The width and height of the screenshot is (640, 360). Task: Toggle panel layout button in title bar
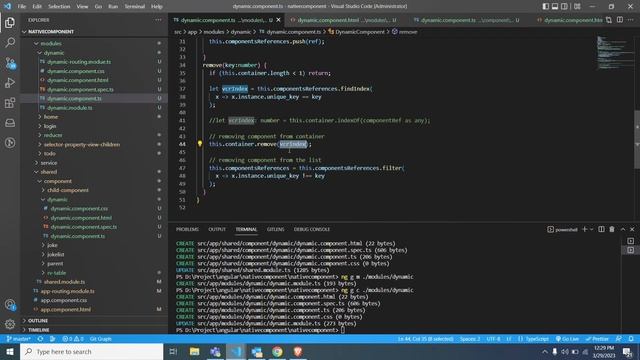(555, 6)
